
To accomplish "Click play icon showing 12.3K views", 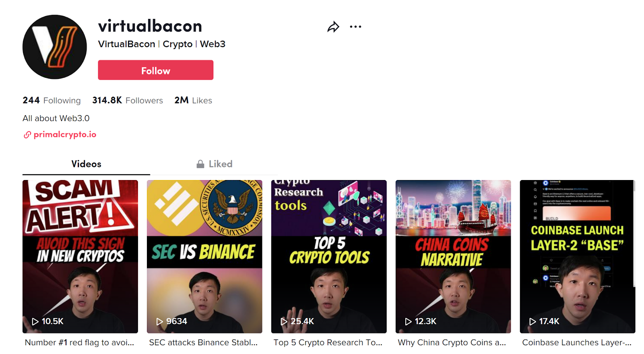I will point(408,321).
